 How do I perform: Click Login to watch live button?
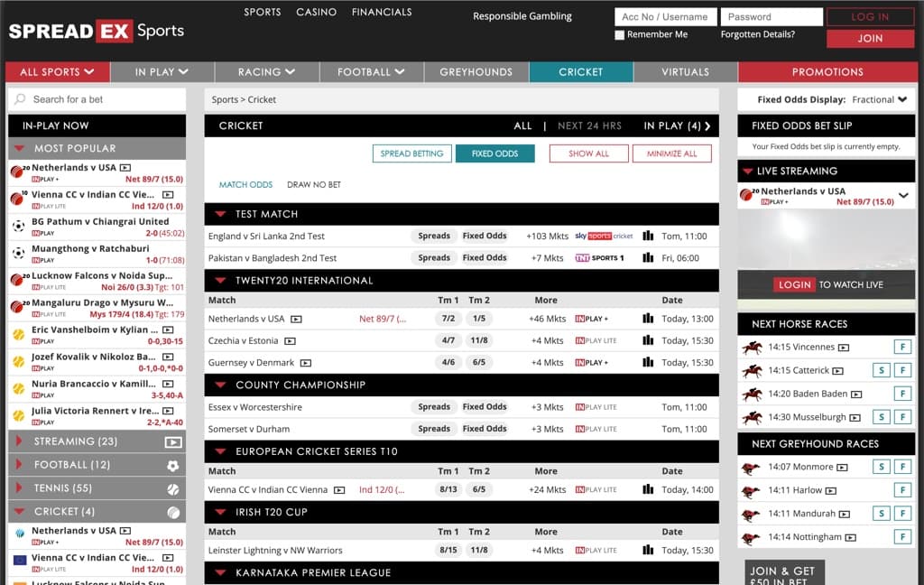pyautogui.click(x=794, y=285)
